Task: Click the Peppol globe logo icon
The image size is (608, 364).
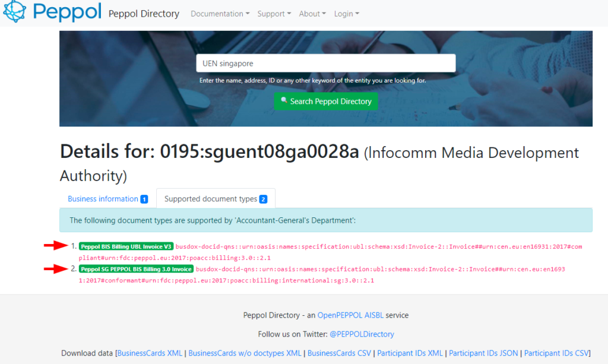Action: point(14,11)
